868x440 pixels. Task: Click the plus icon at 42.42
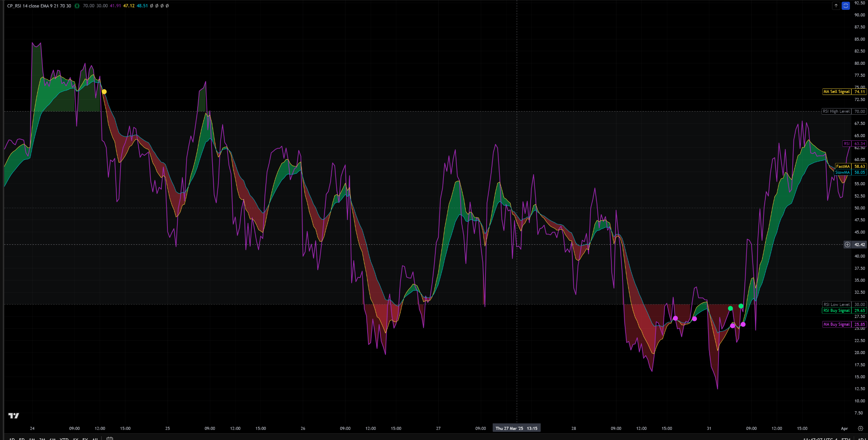tap(847, 244)
